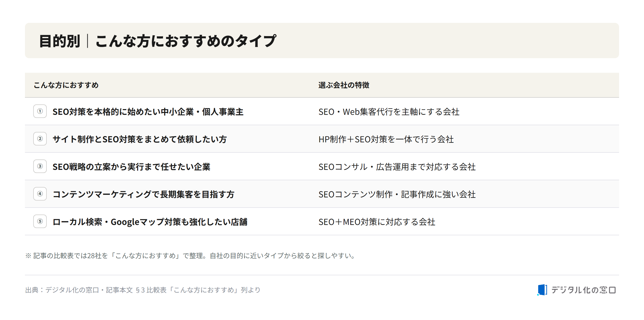Select the 選ぶ会社の特徴 column header

pyautogui.click(x=344, y=85)
